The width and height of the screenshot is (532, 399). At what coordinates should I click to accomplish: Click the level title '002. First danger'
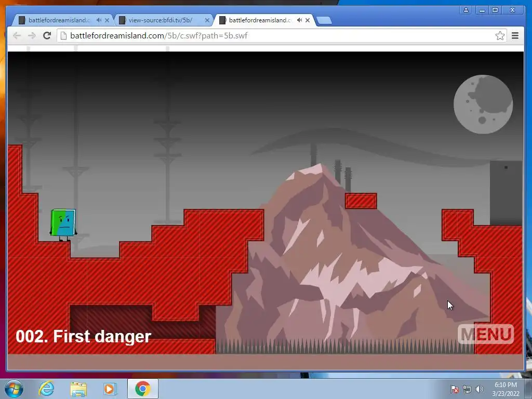84,337
